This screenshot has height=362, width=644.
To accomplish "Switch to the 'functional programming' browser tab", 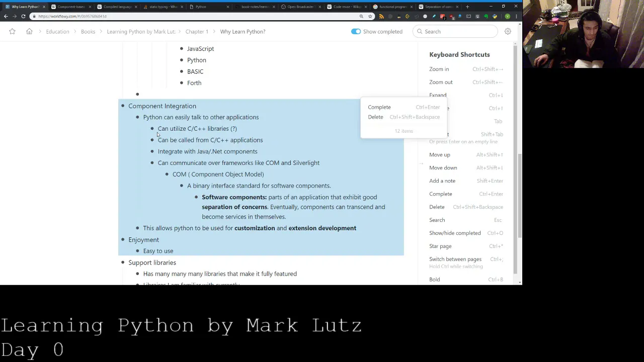I will (x=392, y=7).
